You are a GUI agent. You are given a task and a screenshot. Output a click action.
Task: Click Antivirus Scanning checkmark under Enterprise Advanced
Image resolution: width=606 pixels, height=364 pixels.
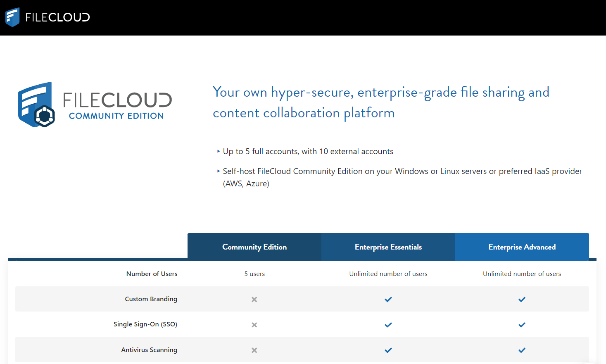tap(522, 350)
